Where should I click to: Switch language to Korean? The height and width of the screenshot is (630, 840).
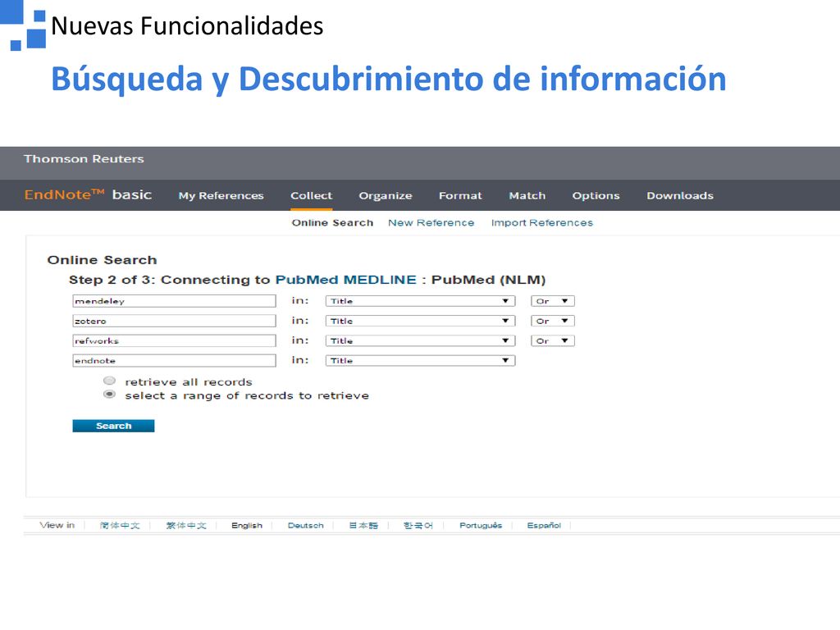[x=418, y=526]
